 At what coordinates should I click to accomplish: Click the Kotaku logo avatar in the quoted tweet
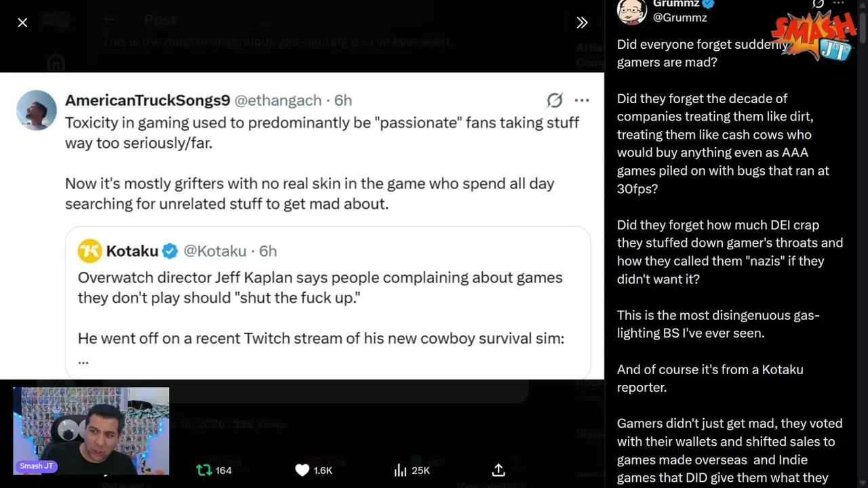coord(90,251)
